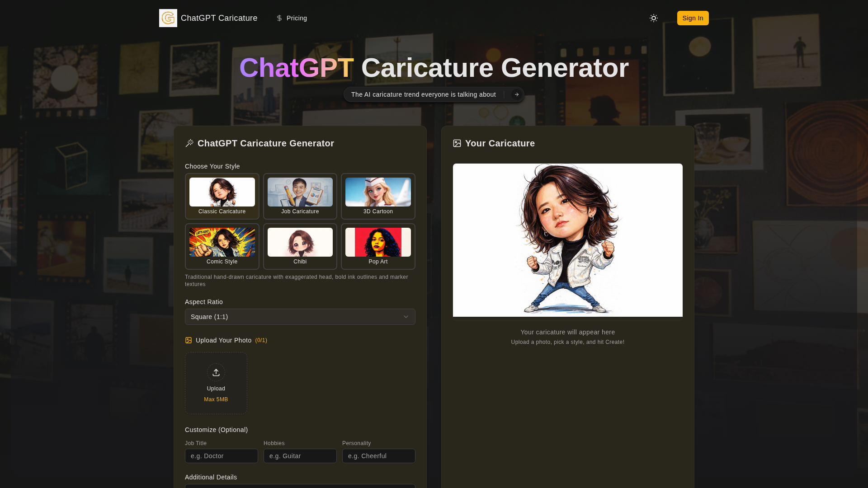
Task: Click the upload arrow icon
Action: point(216,372)
